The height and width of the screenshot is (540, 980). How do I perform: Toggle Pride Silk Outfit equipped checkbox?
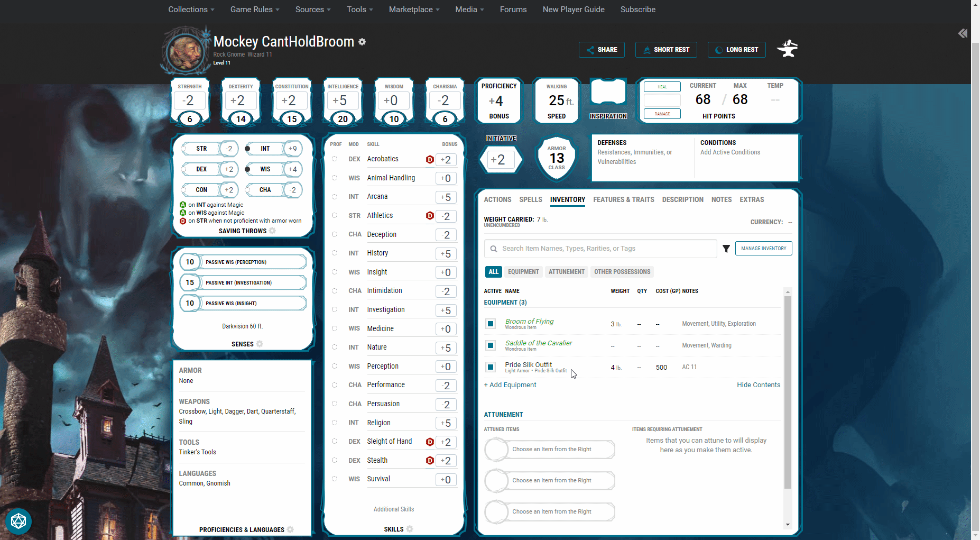[491, 367]
